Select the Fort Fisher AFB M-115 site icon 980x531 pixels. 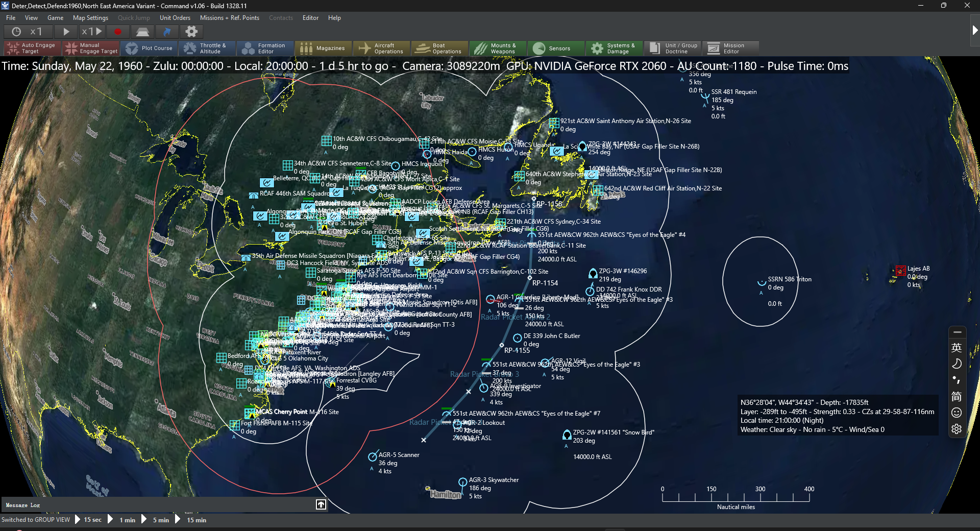[235, 425]
